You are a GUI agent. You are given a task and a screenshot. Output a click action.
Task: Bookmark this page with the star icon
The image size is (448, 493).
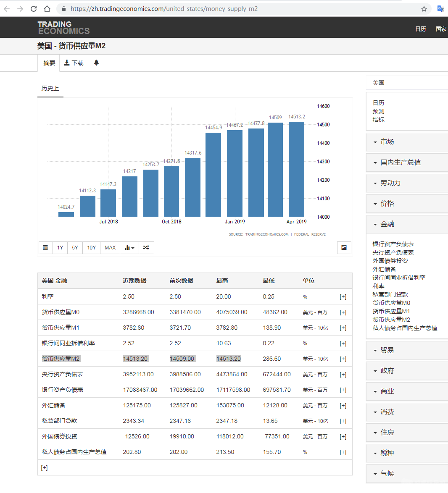(x=424, y=9)
